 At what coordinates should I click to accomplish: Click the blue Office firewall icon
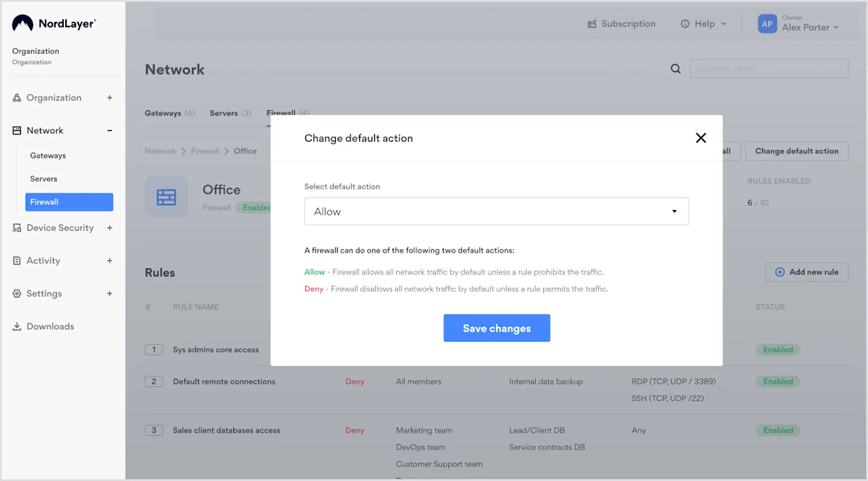[x=166, y=196]
